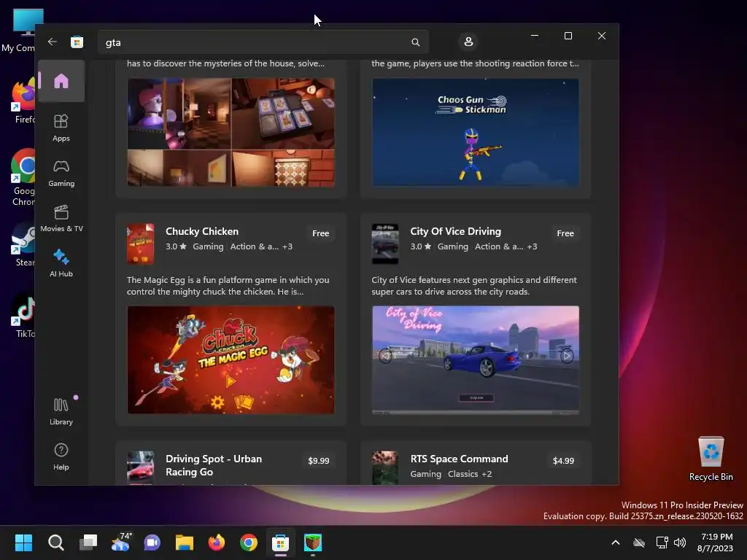The height and width of the screenshot is (560, 747).
Task: Select the Home sidebar icon
Action: tap(61, 81)
